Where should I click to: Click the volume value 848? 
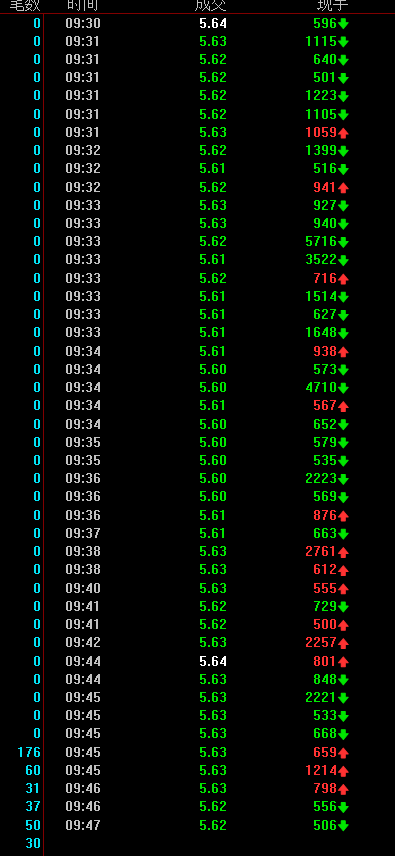point(325,679)
